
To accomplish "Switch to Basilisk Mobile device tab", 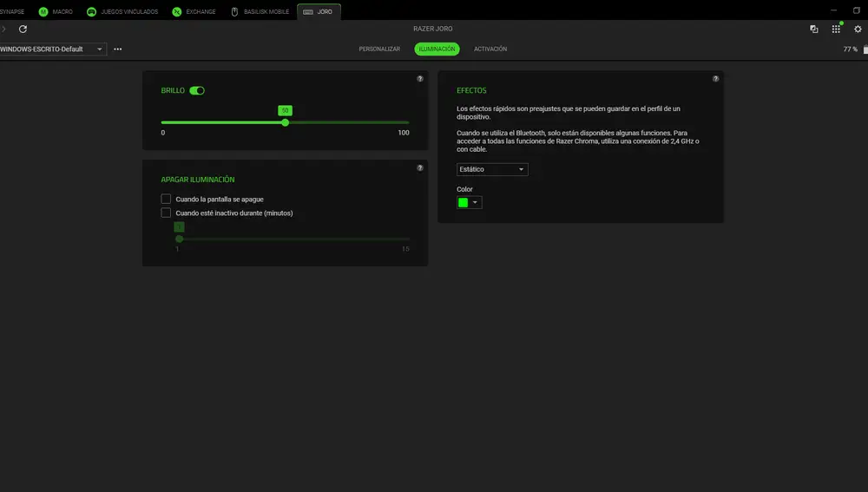I will click(260, 11).
